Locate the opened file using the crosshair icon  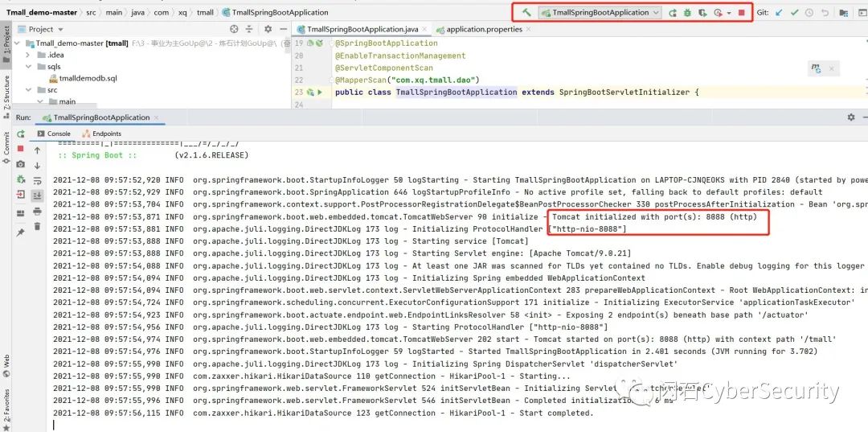(x=234, y=29)
